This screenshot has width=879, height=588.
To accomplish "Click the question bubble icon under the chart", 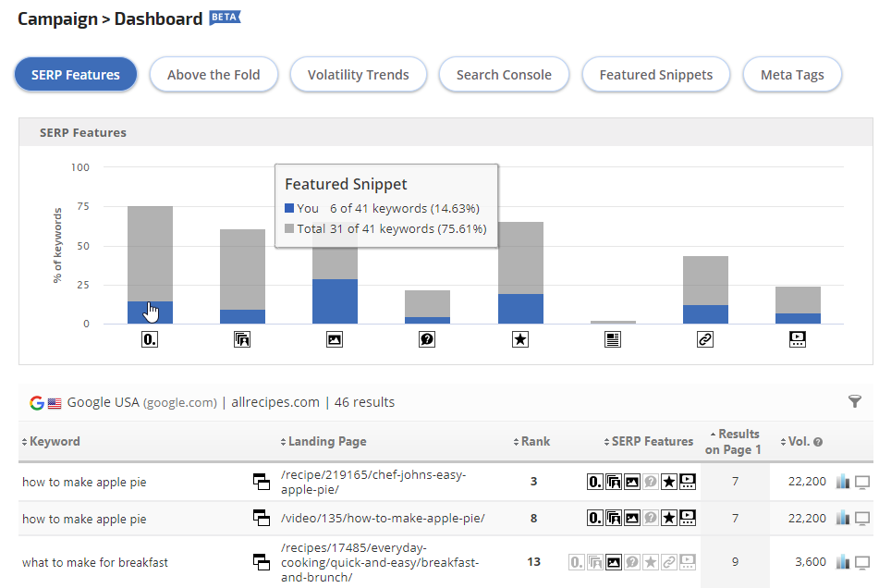I will coord(427,339).
